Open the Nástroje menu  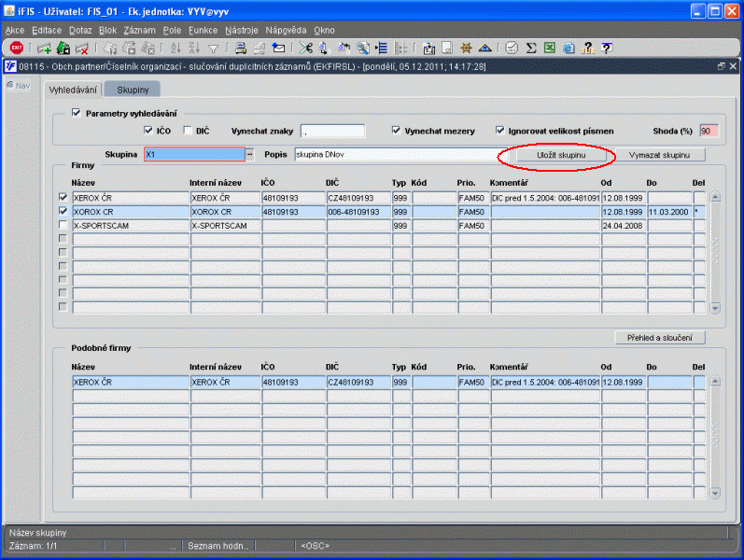pos(242,31)
